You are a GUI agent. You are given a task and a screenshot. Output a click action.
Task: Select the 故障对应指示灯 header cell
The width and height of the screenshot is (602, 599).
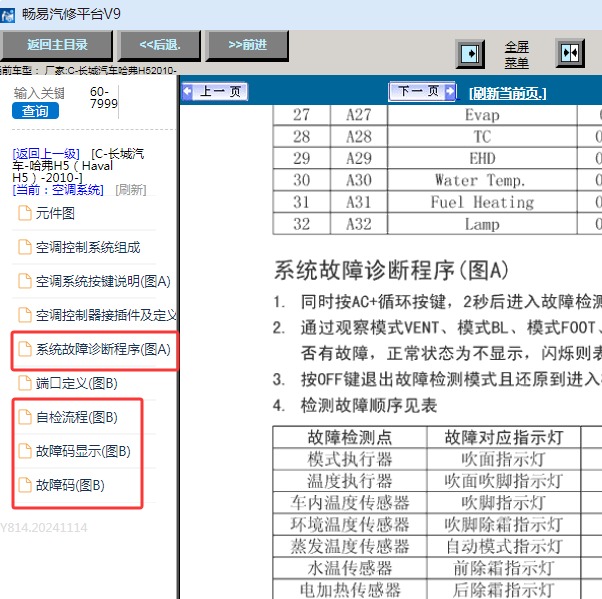click(x=503, y=437)
